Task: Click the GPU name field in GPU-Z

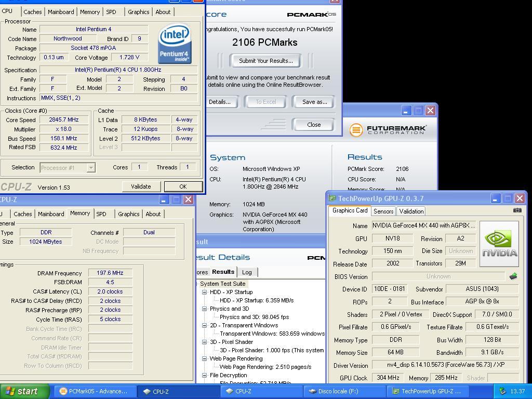Action: point(424,225)
